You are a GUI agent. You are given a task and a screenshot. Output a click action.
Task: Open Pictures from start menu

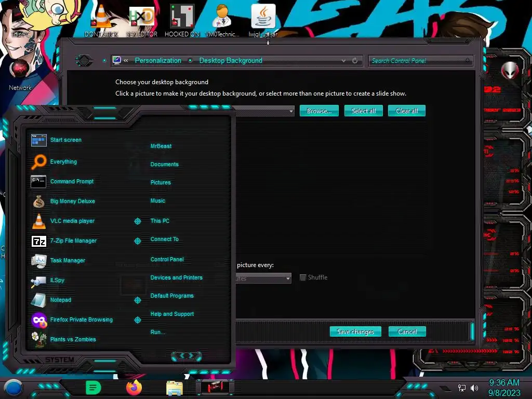click(161, 182)
